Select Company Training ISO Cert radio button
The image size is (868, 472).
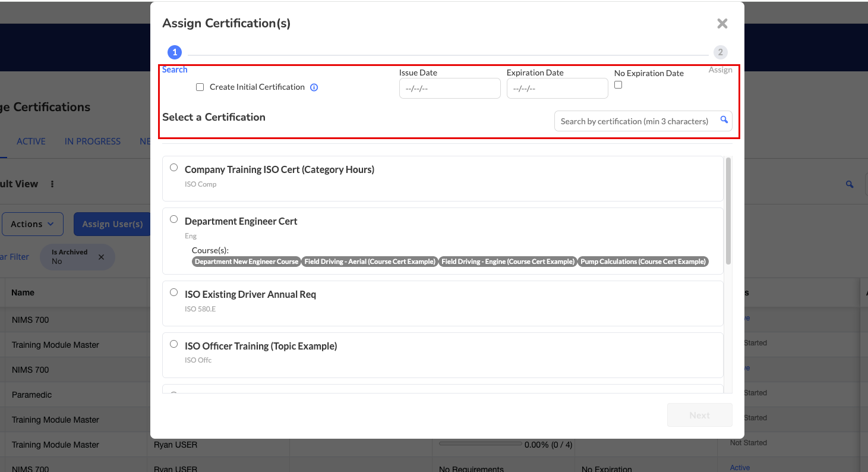tap(174, 168)
